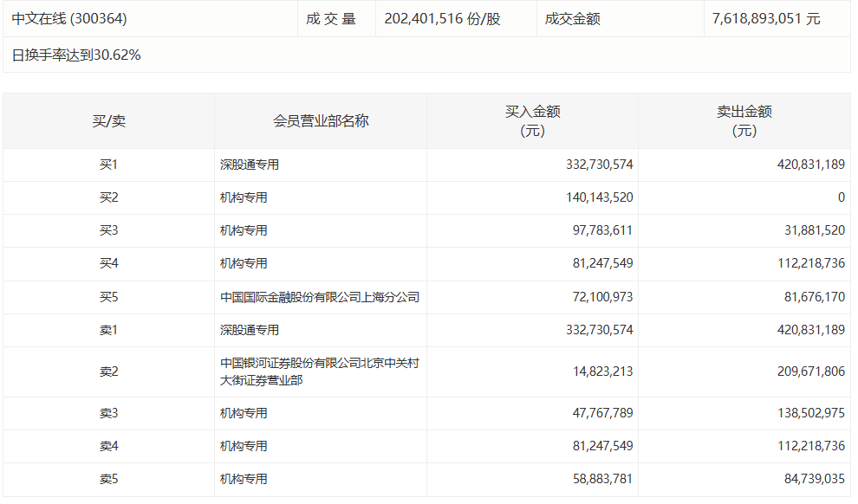Open 深股通专用 in the 买1 row
858x504 pixels.
[x=250, y=165]
